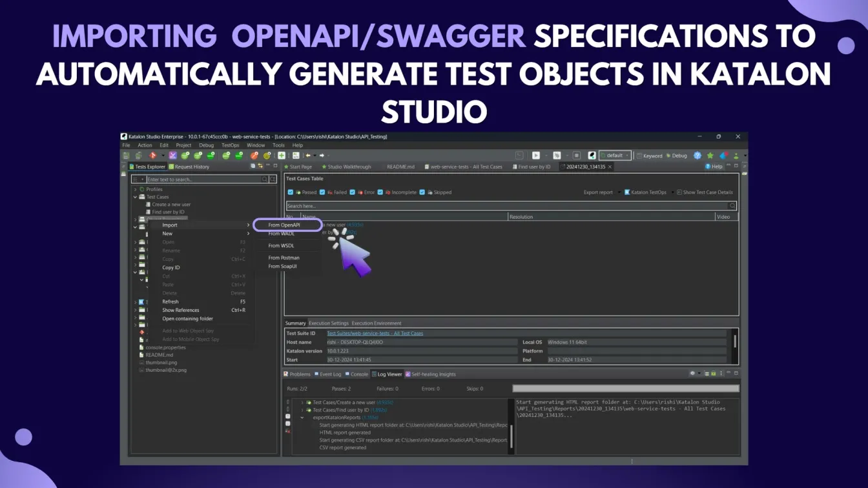Open the Self-healing Insights tab
This screenshot has width=868, height=488.
click(x=431, y=374)
